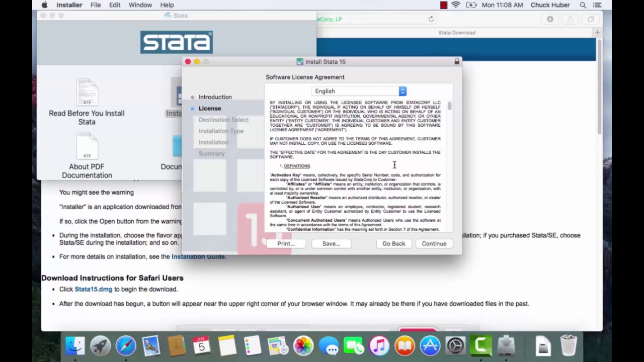Open Safari compass icon in dock
The height and width of the screenshot is (362, 644).
tap(126, 346)
